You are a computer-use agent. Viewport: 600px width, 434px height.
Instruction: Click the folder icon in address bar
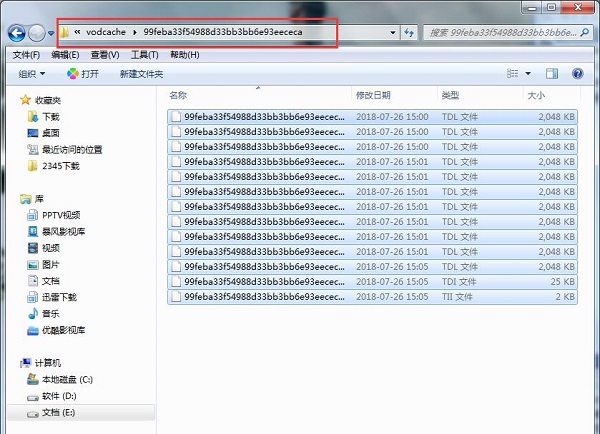[64, 32]
